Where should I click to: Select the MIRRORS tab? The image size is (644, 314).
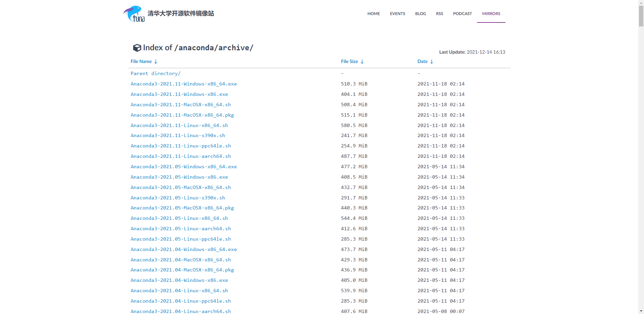pos(491,14)
